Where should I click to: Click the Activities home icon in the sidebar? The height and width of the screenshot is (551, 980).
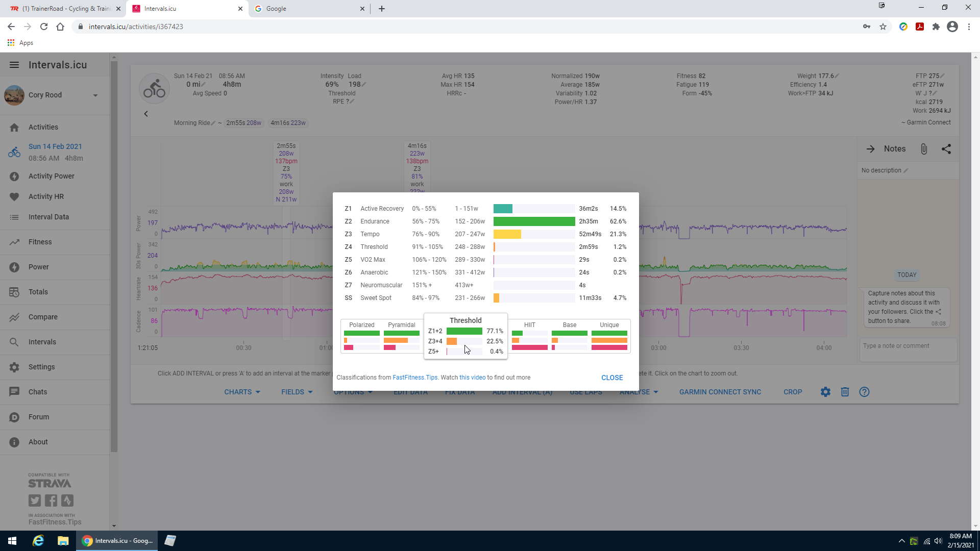[14, 127]
